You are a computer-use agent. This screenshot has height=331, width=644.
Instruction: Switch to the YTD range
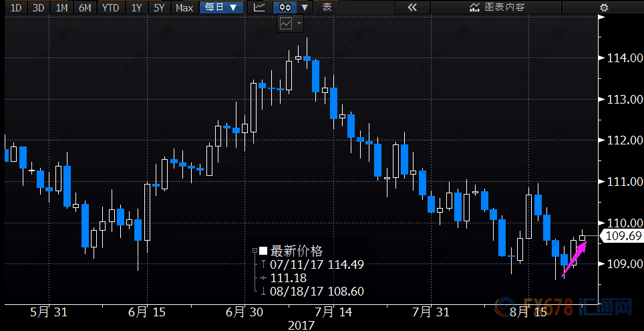pyautogui.click(x=110, y=7)
